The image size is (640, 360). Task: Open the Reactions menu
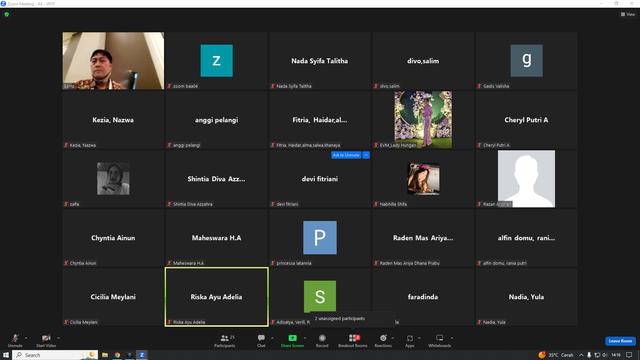[x=383, y=340]
